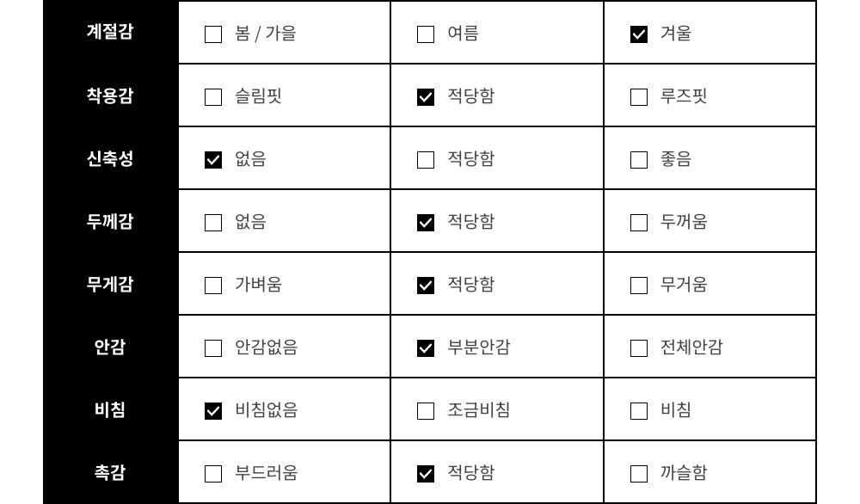Check the 두꺼움 thickness checkbox
This screenshot has height=504, width=860.
(x=638, y=223)
